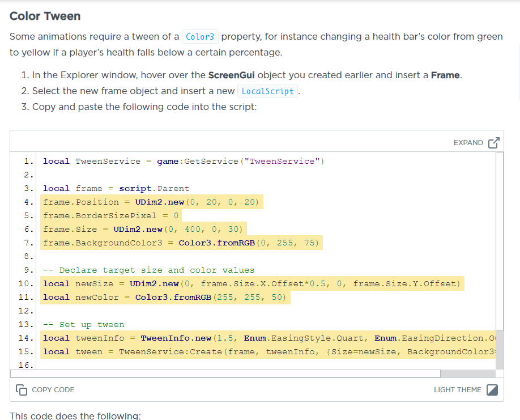Screen dimensions: 520x420
Task: Click the frame.BackgroundColor3 code line
Action: [181, 243]
